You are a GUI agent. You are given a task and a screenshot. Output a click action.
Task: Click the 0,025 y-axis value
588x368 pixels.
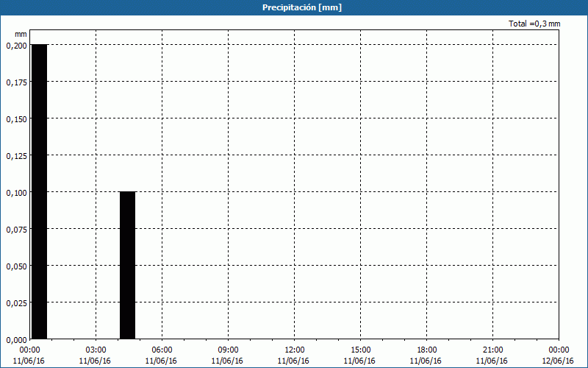(16, 303)
